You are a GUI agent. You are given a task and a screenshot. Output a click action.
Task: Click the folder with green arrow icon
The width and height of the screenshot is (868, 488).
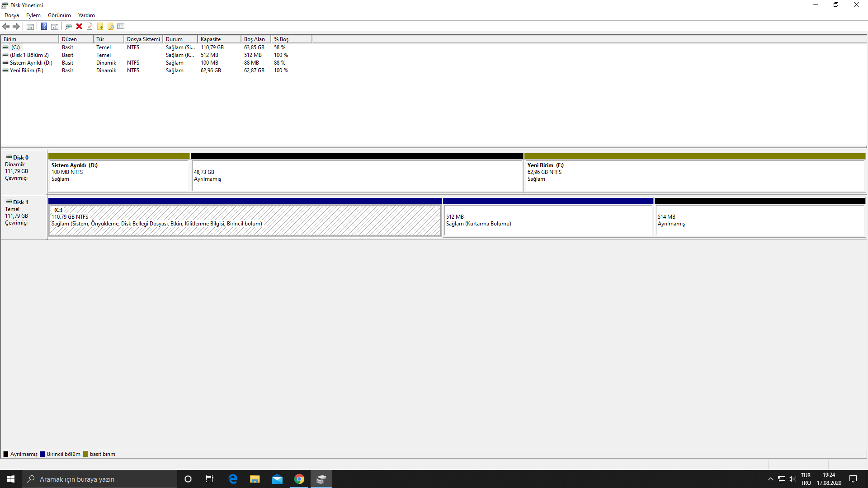(100, 26)
